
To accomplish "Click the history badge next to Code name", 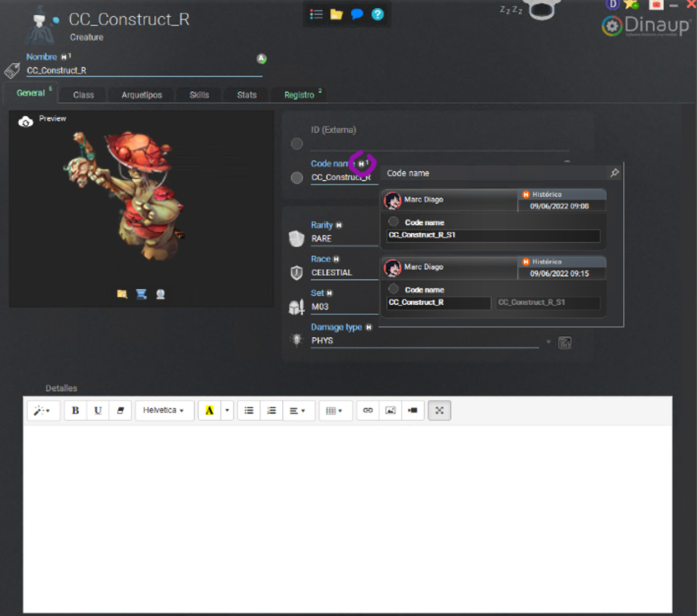I will pyautogui.click(x=361, y=164).
